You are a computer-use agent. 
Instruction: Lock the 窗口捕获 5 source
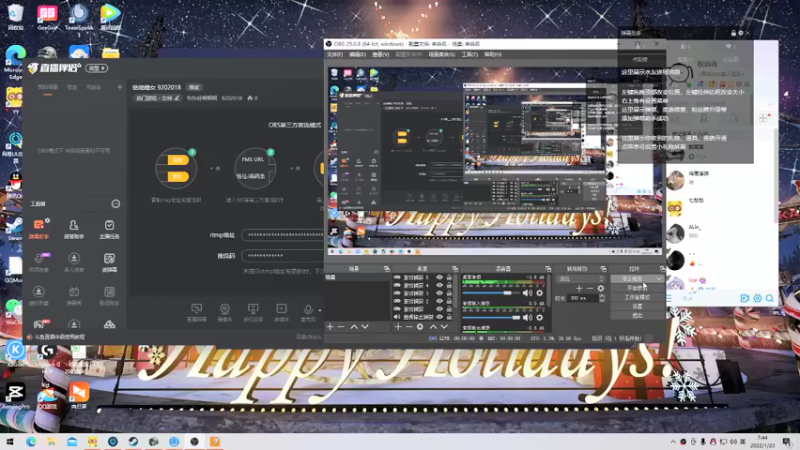tap(449, 278)
